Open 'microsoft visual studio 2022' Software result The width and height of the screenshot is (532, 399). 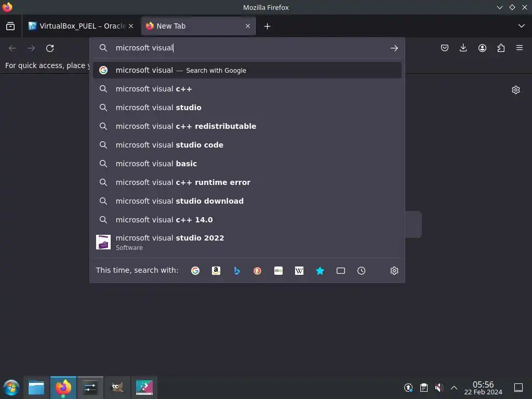pos(247,242)
